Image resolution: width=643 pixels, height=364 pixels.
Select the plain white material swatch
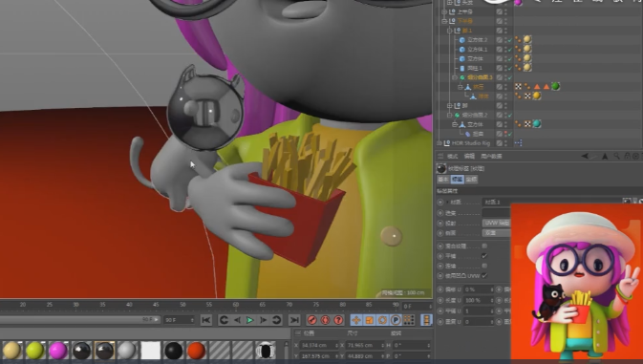(x=151, y=351)
